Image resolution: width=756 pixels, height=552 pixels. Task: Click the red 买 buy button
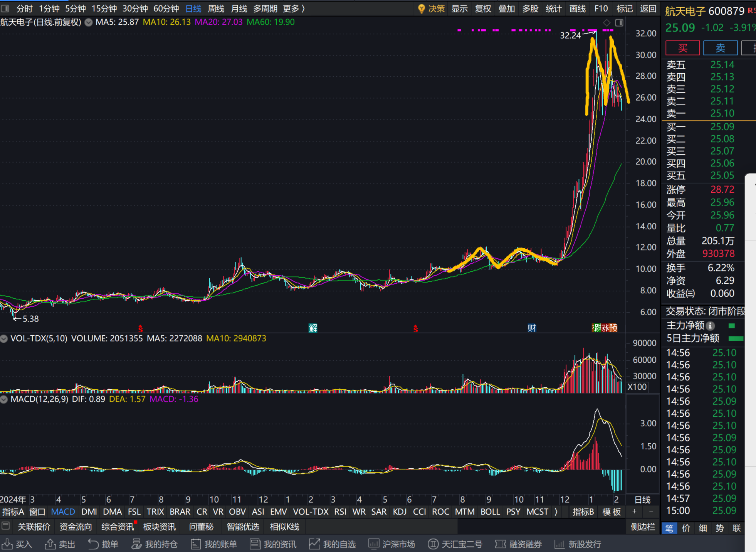tap(682, 48)
